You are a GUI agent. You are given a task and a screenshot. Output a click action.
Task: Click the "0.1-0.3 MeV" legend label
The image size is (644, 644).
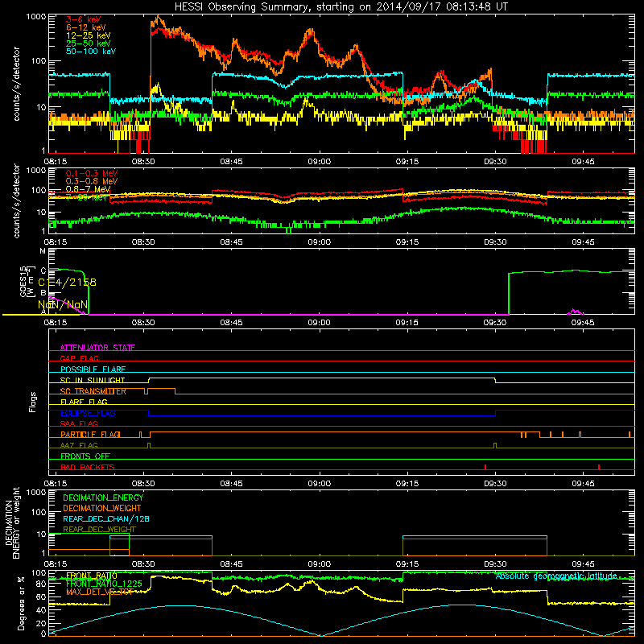coord(92,173)
